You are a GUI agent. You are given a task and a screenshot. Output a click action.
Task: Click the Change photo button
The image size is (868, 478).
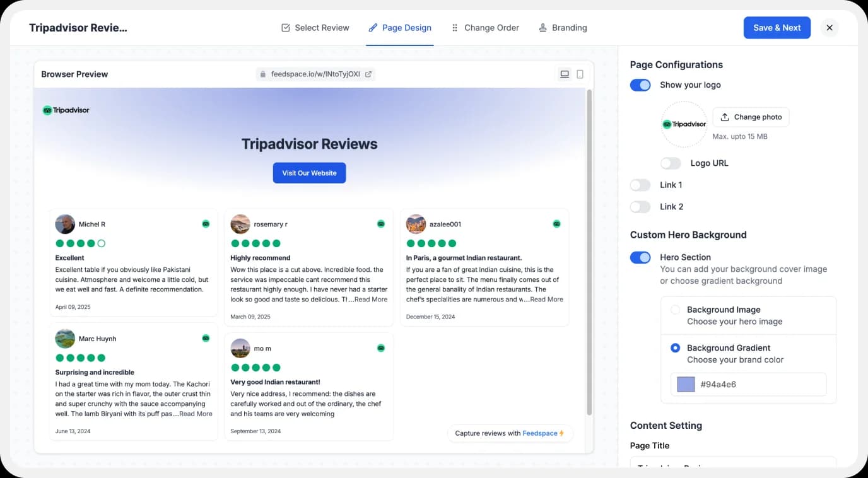[751, 117]
